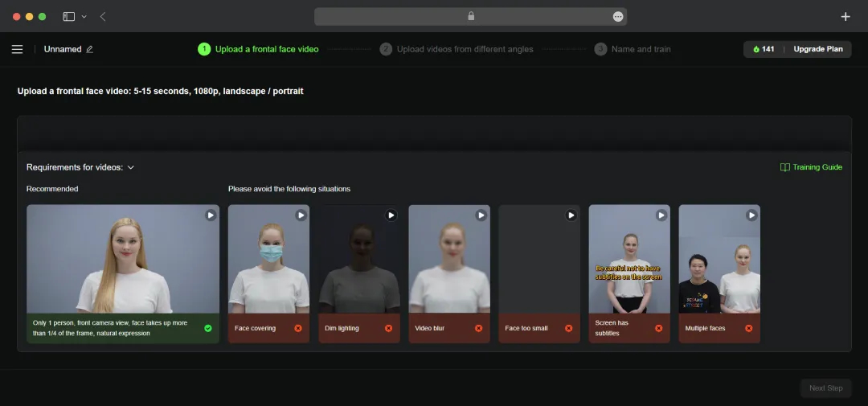Click the Next Step button
This screenshot has width=868, height=406.
tap(826, 388)
